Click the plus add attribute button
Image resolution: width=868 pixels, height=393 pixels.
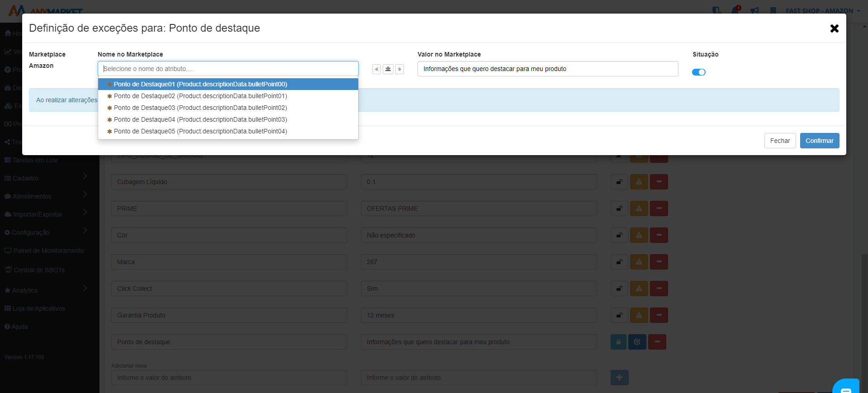[x=620, y=378]
